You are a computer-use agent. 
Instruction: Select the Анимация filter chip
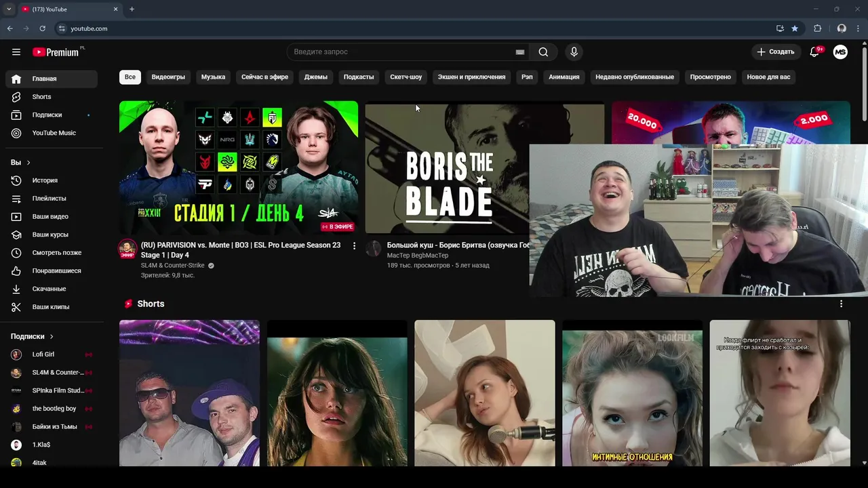click(564, 77)
